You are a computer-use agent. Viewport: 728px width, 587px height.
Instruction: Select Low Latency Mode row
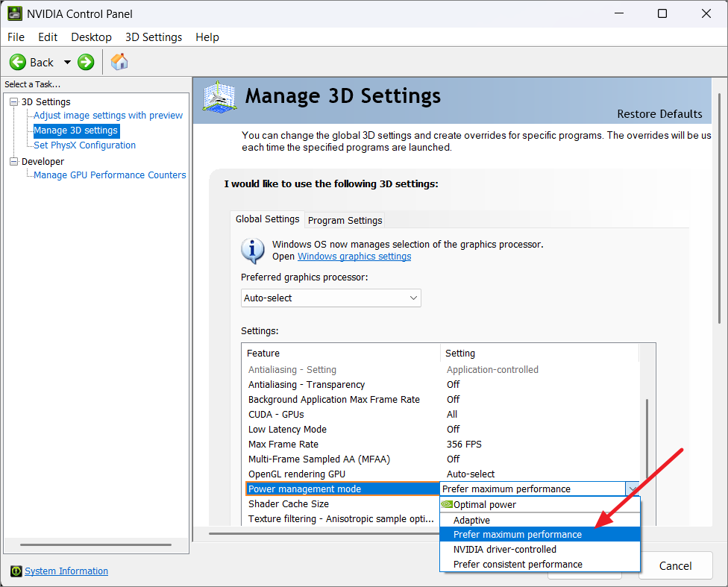click(x=442, y=429)
